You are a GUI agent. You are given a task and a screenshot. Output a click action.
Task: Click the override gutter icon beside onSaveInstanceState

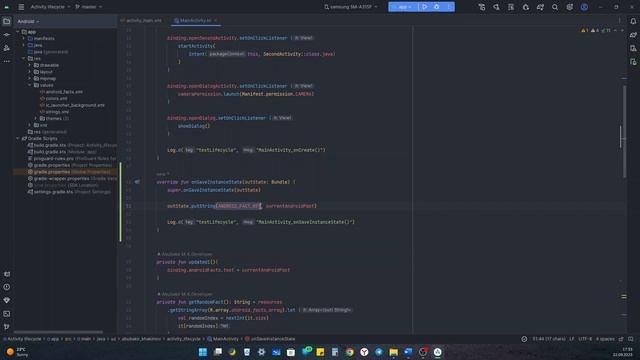[137, 182]
